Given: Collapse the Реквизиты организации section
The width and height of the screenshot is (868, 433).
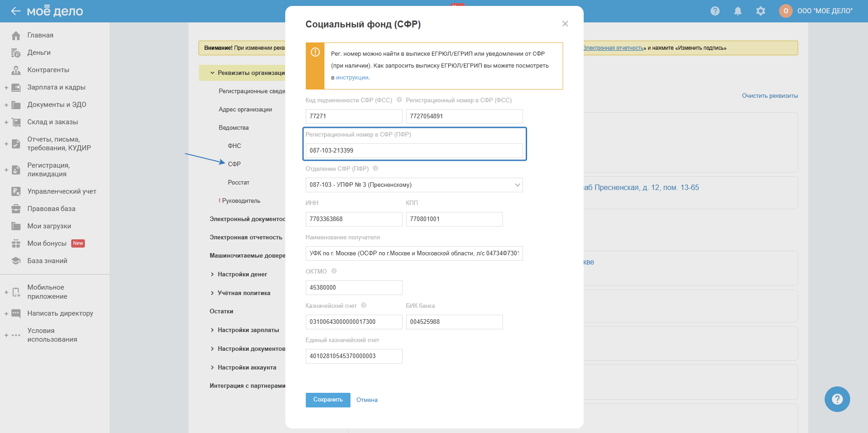Looking at the screenshot, I should (x=213, y=73).
